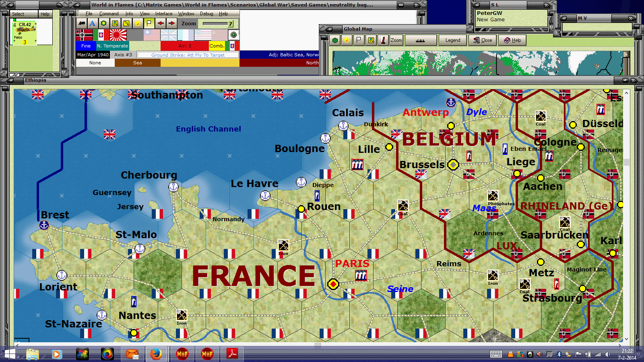
Task: Open the Interface menu
Action: (164, 14)
